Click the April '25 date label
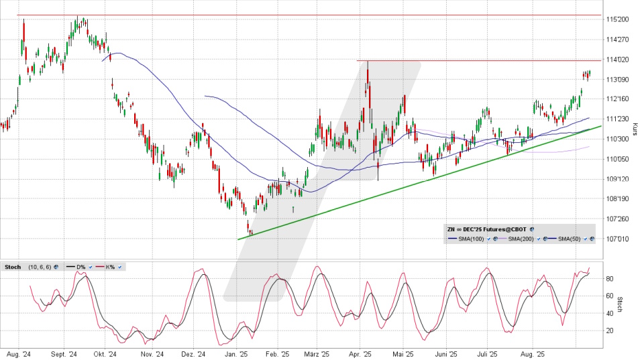Screen dimensions: 644x362 pos(360,355)
